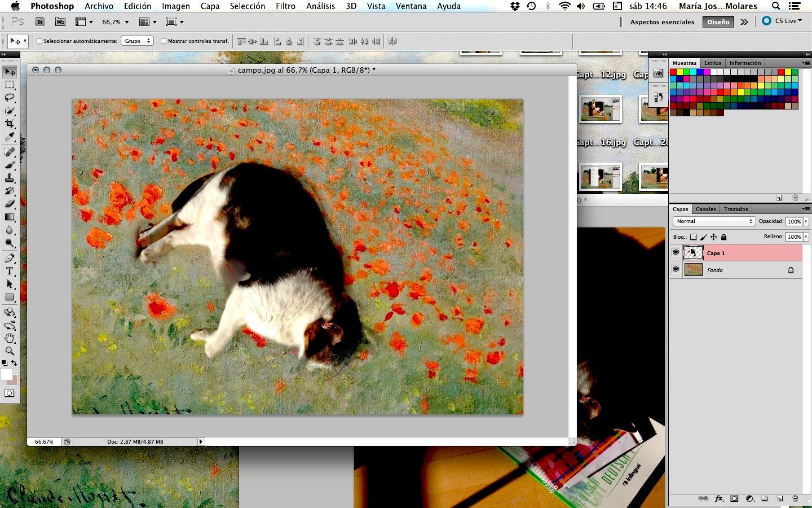The height and width of the screenshot is (508, 812).
Task: Enable the Seleccionar automáticamente checkbox
Action: click(39, 41)
